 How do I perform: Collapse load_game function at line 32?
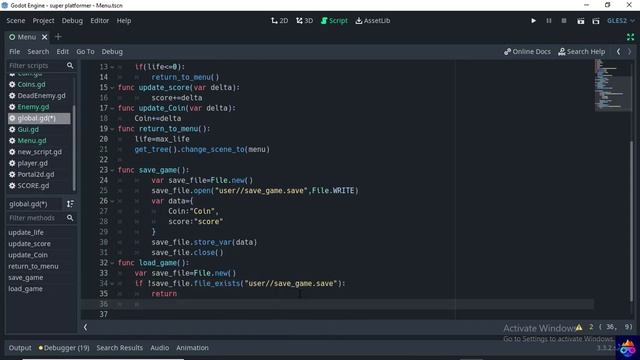pyautogui.click(x=112, y=263)
